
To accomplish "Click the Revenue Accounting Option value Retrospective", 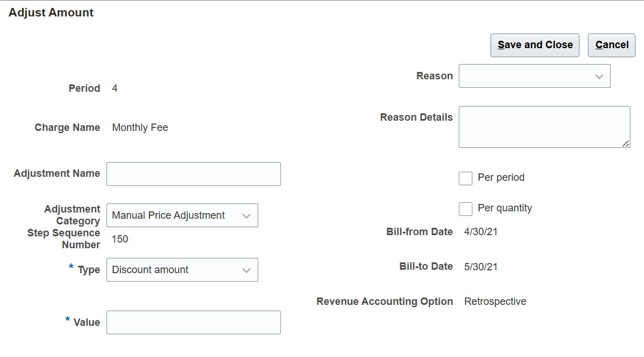I will 496,301.
